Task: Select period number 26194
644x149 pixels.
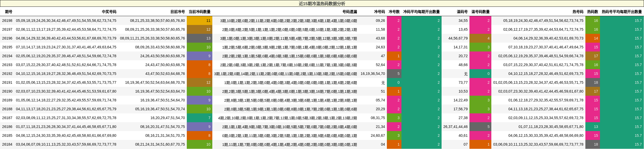Action: pyautogui.click(x=7, y=56)
